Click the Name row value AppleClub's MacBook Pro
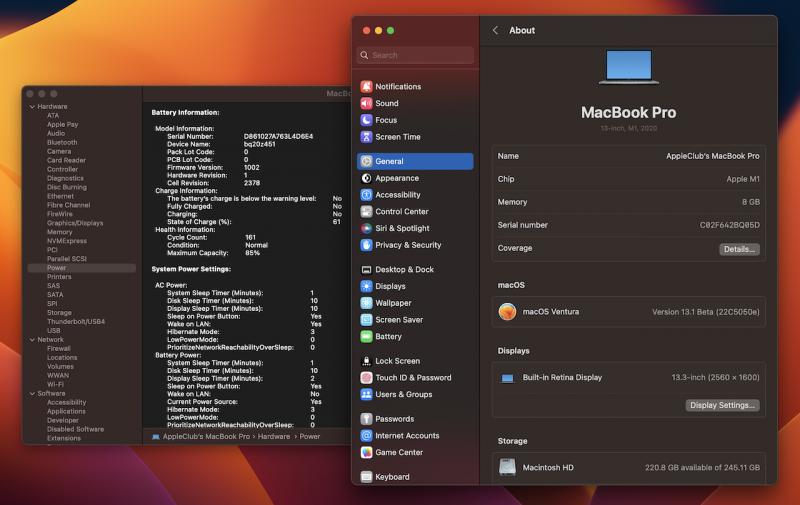The width and height of the screenshot is (800, 505). pos(712,156)
